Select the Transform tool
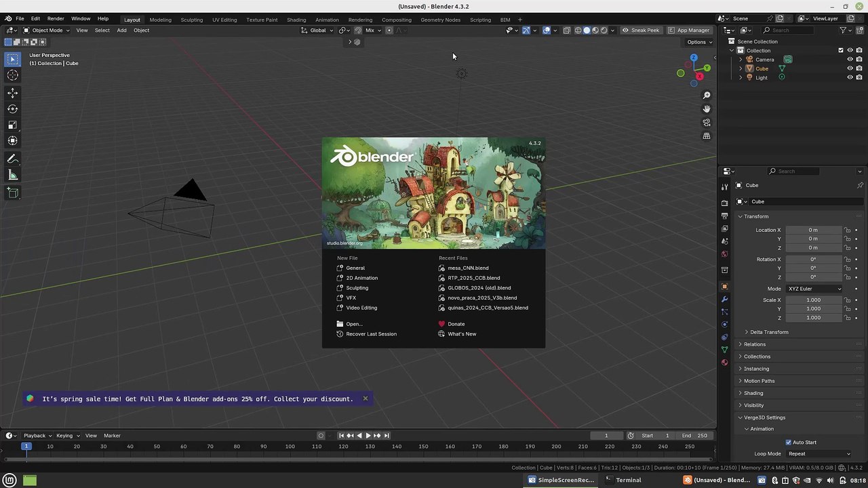868x488 pixels. click(12, 141)
